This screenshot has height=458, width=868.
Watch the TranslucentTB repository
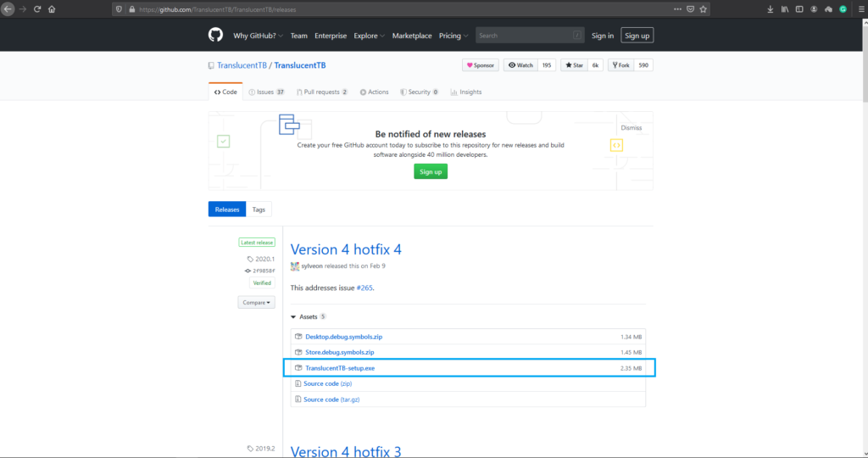(x=520, y=65)
